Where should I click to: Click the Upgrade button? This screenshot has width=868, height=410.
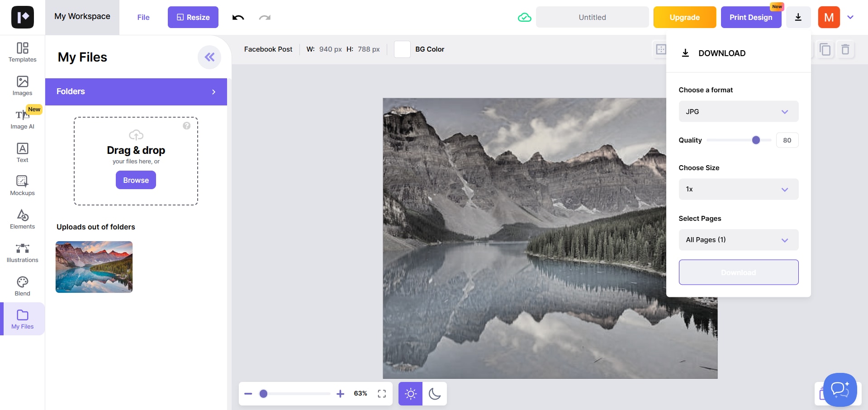[x=684, y=17]
